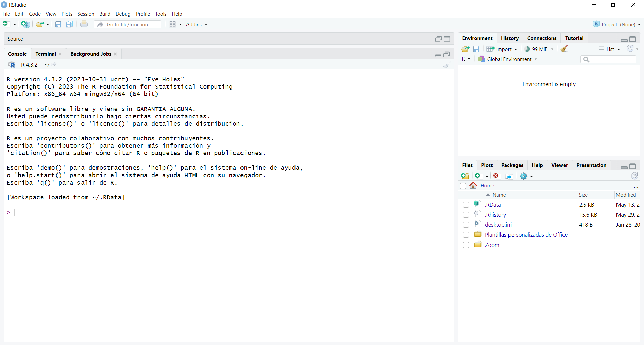Open the Addins dropdown menu
Viewport: 644px width, 345px height.
point(197,24)
